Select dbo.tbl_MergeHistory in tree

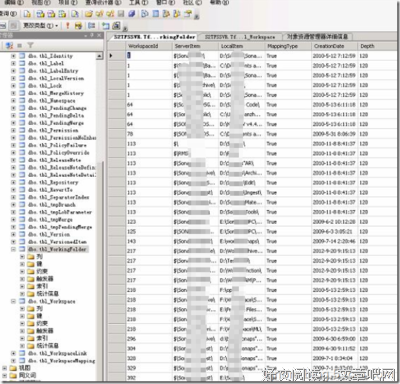pos(56,93)
